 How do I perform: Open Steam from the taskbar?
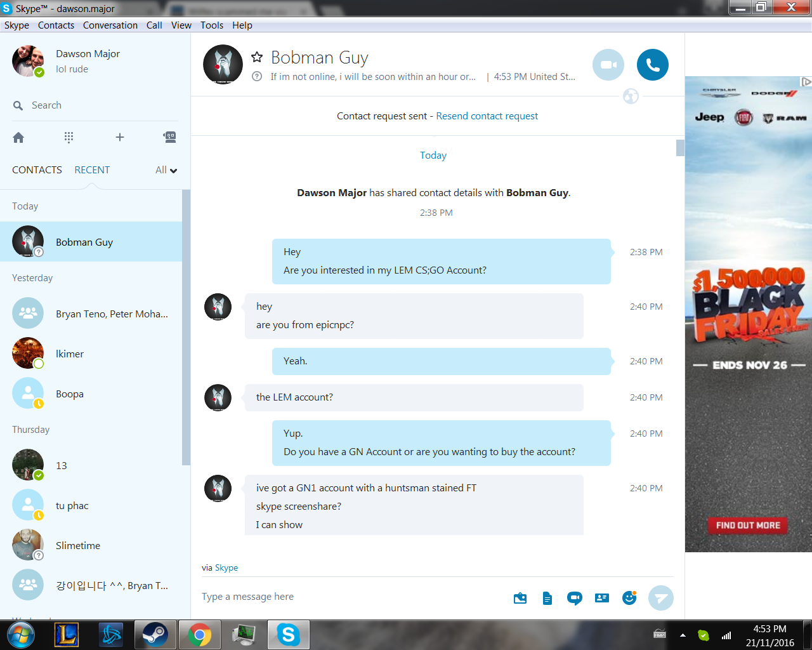pos(155,635)
